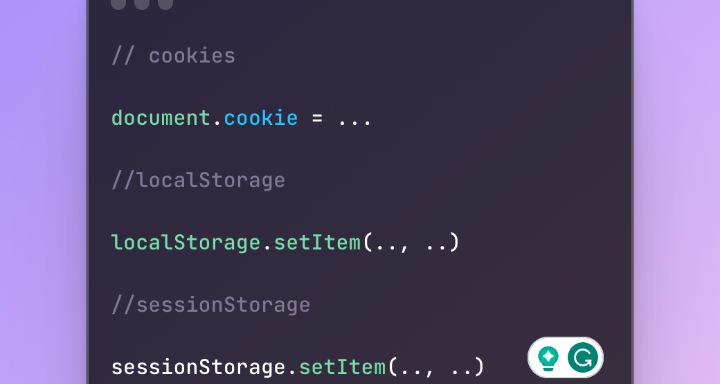Click the green Grammarly G icon
Viewport: 720px width, 384px height.
point(583,357)
